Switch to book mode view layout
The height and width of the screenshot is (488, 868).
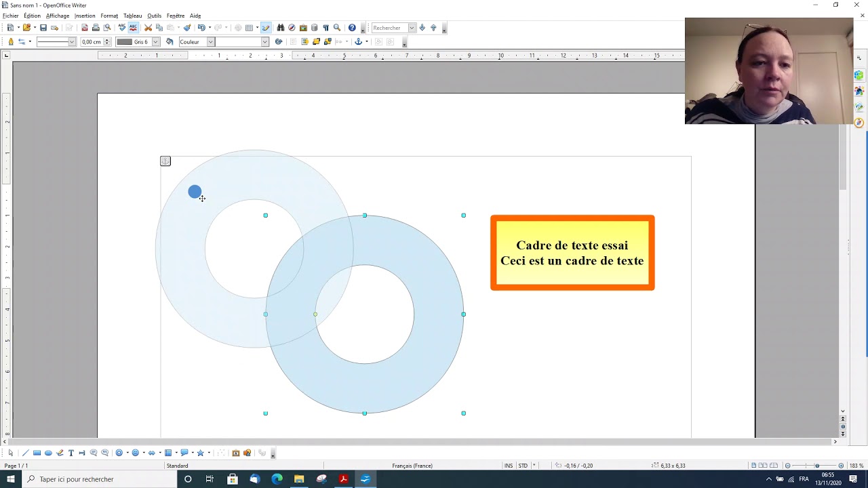click(x=774, y=466)
